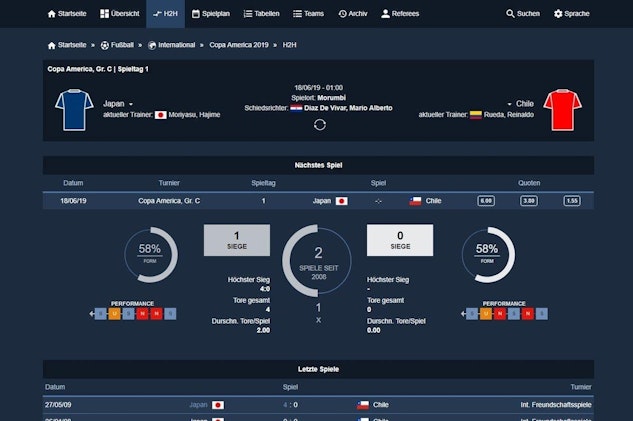633x421 pixels.
Task: Click the 6.00 odds button
Action: [486, 201]
